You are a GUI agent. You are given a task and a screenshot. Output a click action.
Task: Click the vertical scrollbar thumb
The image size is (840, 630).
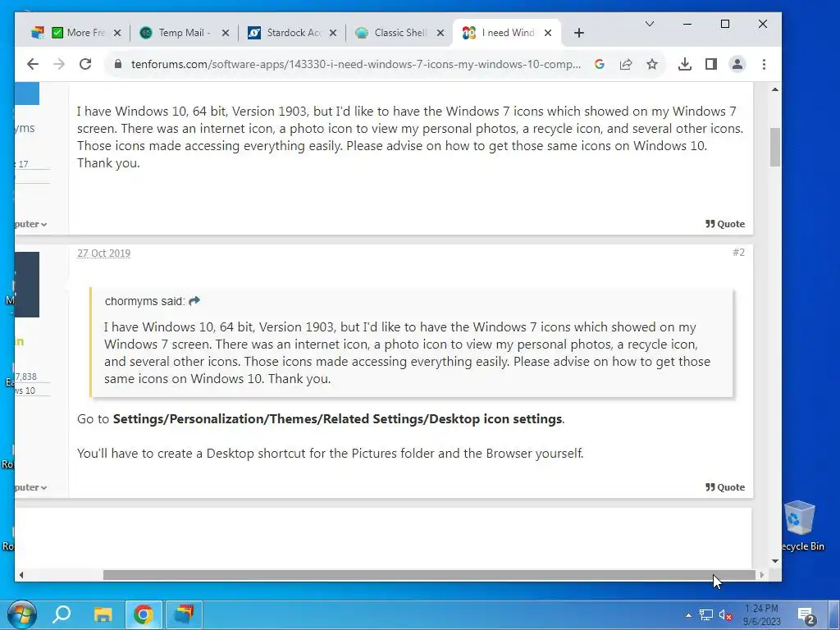775,147
